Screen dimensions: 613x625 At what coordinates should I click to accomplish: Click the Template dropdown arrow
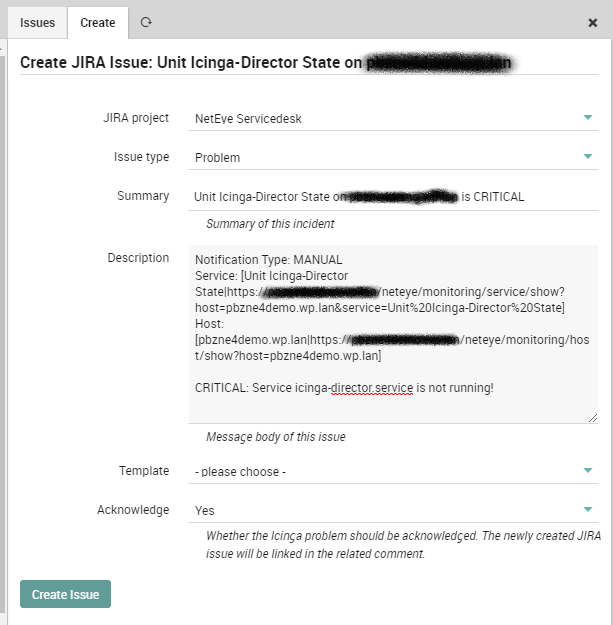click(588, 470)
